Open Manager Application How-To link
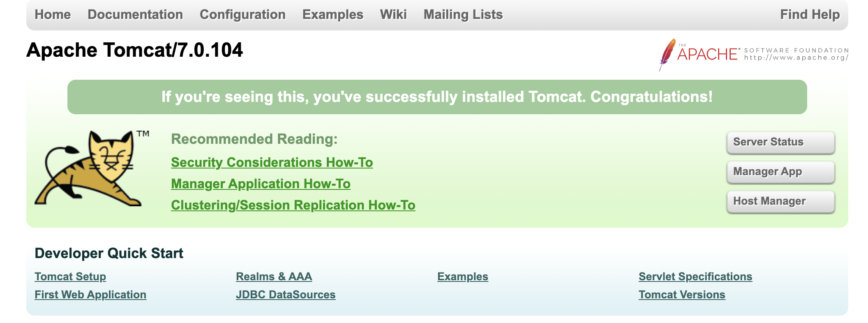Image resolution: width=868 pixels, height=323 pixels. (261, 184)
